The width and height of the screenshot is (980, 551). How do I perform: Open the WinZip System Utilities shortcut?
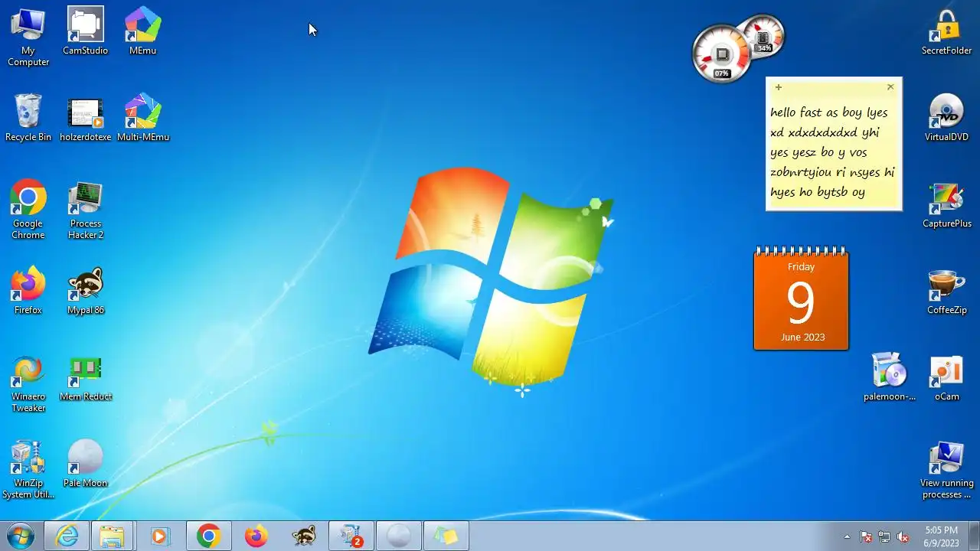point(28,469)
